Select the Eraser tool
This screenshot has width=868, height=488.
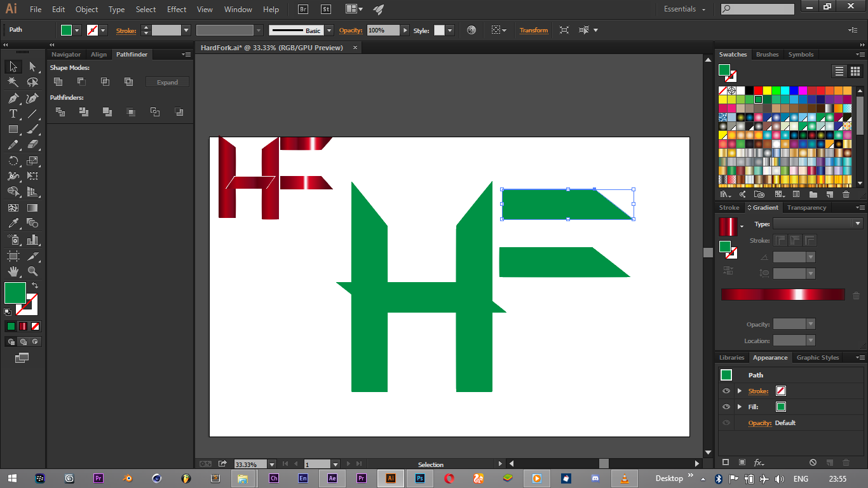(x=32, y=145)
